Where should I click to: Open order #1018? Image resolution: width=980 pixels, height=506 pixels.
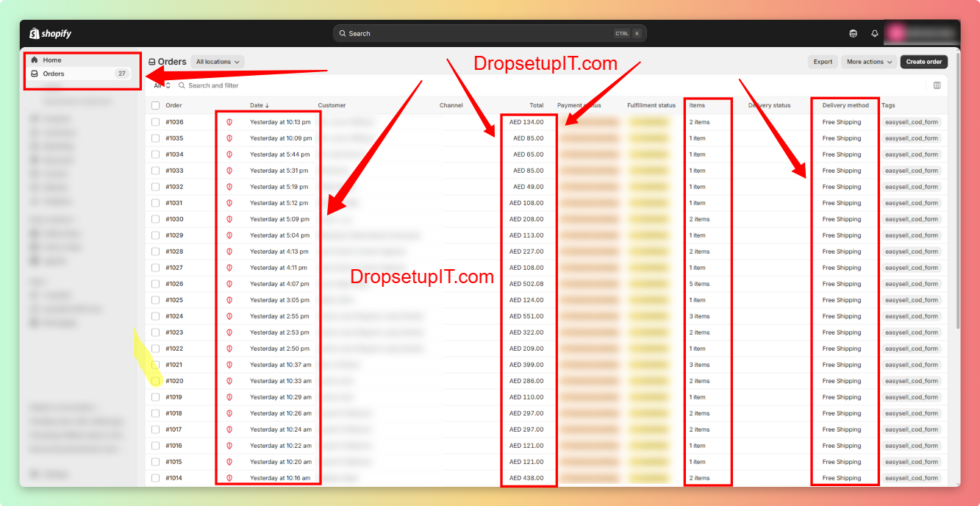pos(174,413)
